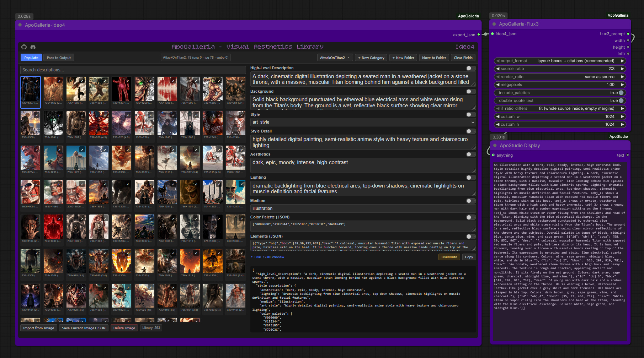The width and height of the screenshot is (644, 358).
Task: Click the width output socket
Action: 628,40
